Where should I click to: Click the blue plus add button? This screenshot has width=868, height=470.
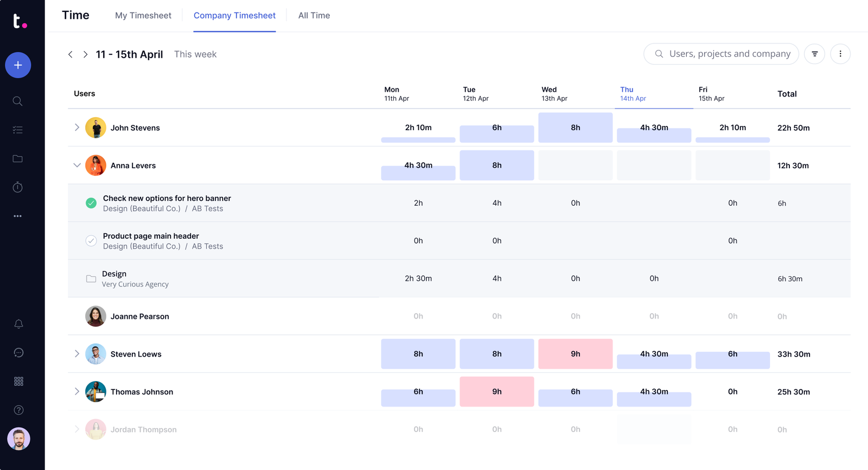[18, 65]
